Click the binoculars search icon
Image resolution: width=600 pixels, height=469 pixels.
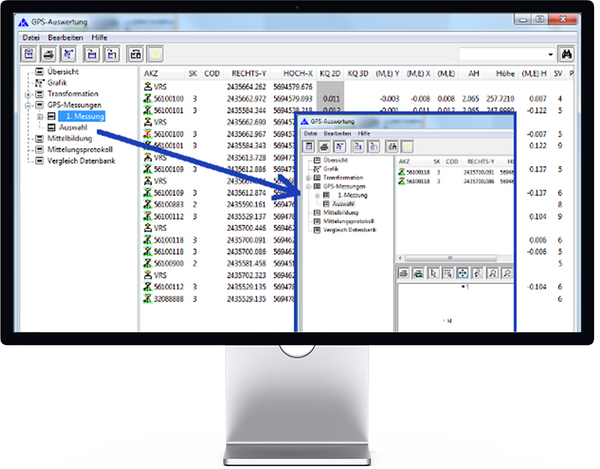click(x=567, y=53)
